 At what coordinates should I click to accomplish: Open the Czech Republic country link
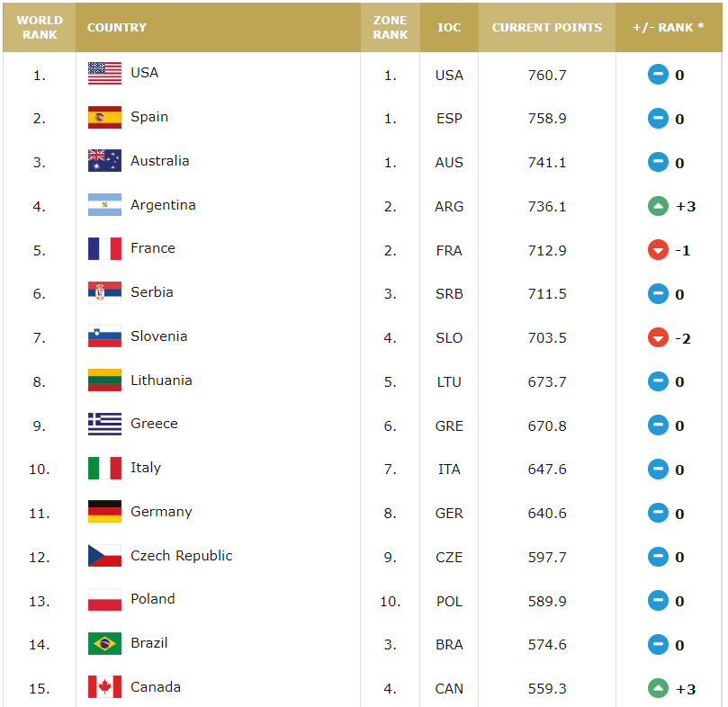[x=181, y=556]
